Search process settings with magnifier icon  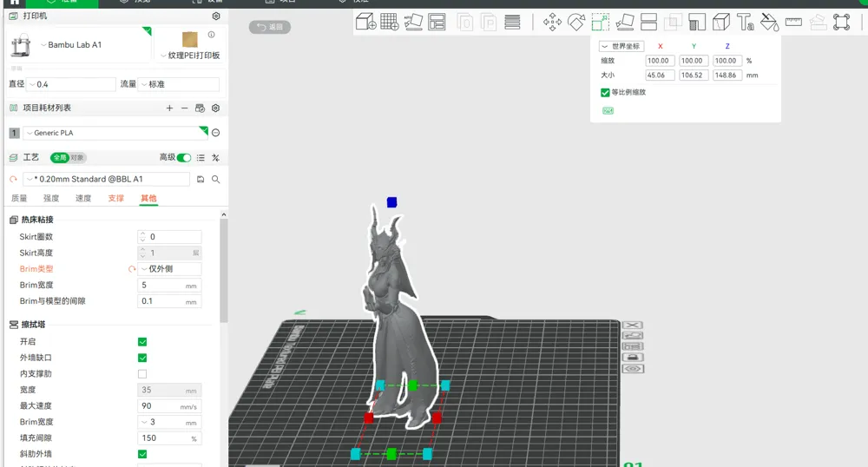[216, 180]
